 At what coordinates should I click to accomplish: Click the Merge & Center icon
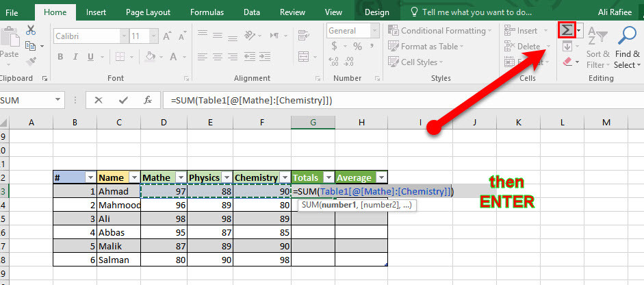[303, 56]
